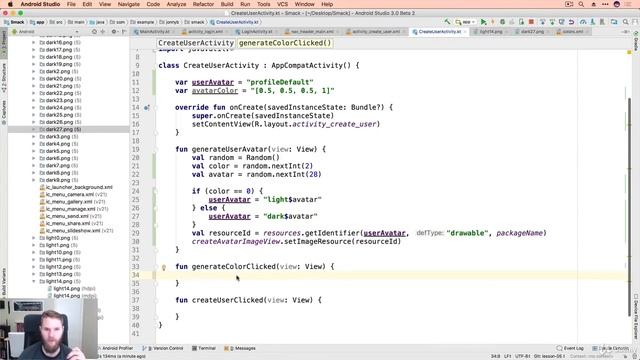
Task: Click the CreateUserActivity.kt breadcrumb
Action: [234, 22]
